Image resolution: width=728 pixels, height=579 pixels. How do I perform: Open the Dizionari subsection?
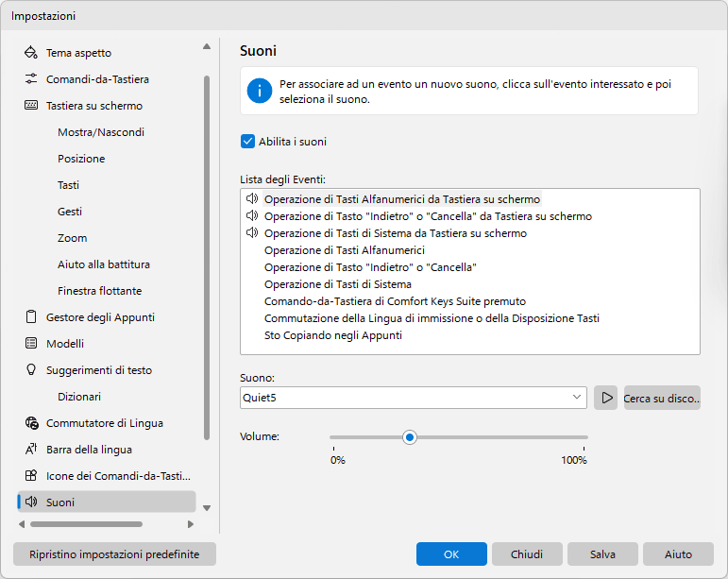(79, 397)
